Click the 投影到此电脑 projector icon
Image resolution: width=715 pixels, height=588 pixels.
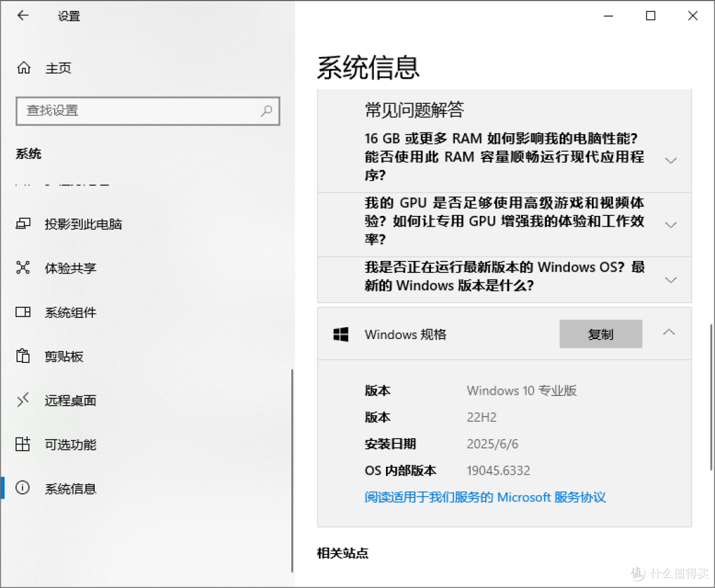coord(23,224)
